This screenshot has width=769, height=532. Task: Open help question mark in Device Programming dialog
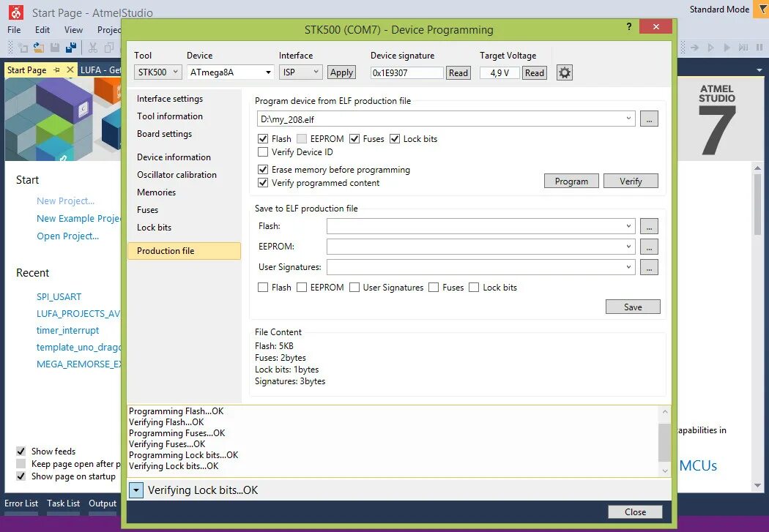[x=629, y=26]
